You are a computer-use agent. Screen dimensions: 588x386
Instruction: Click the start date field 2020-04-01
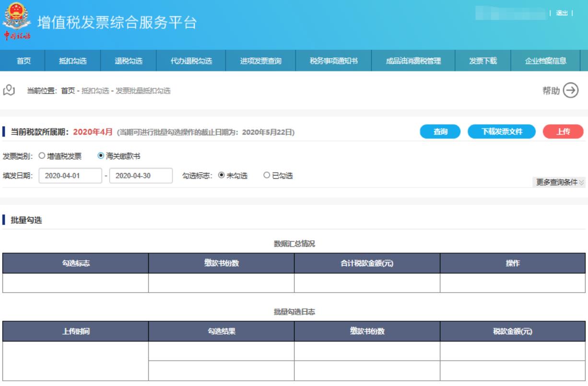(70, 175)
